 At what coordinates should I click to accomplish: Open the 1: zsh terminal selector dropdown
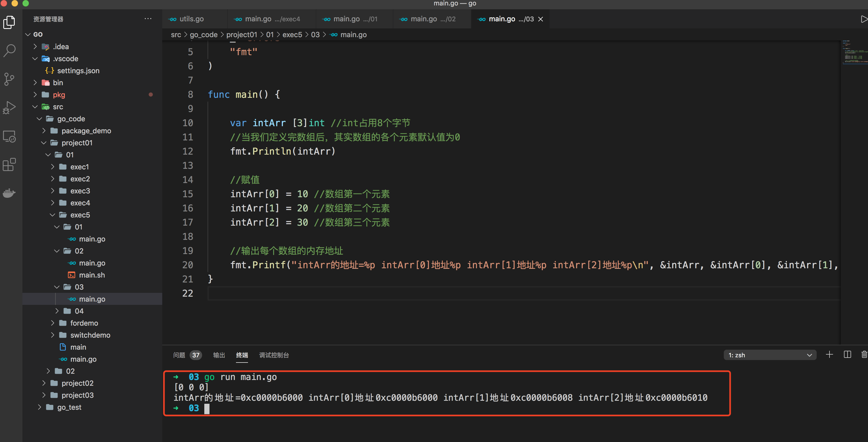point(770,355)
